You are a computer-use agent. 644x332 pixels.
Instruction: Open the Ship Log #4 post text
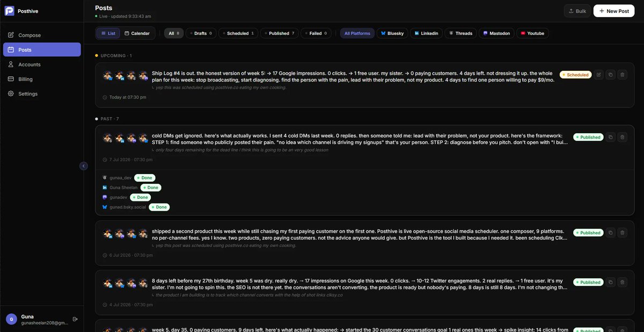(353, 76)
